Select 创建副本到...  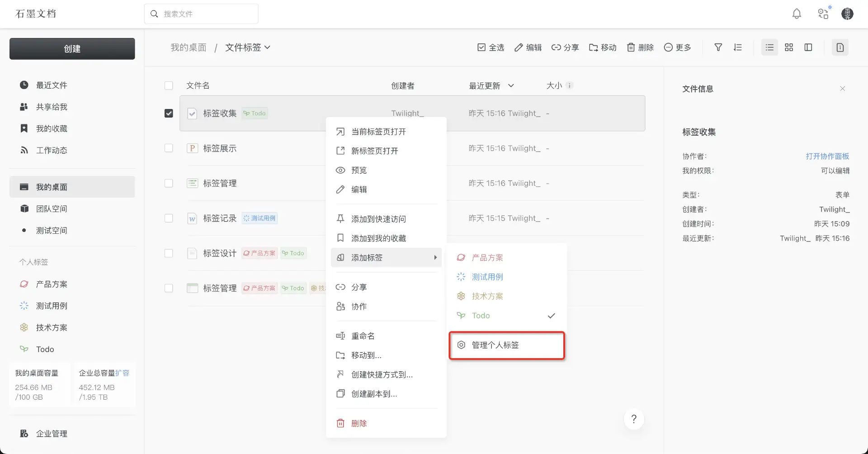coord(386,394)
